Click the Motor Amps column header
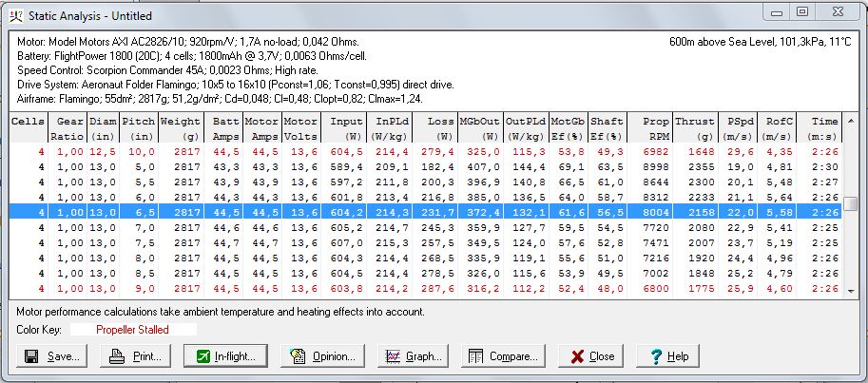The width and height of the screenshot is (868, 383). coord(261,127)
